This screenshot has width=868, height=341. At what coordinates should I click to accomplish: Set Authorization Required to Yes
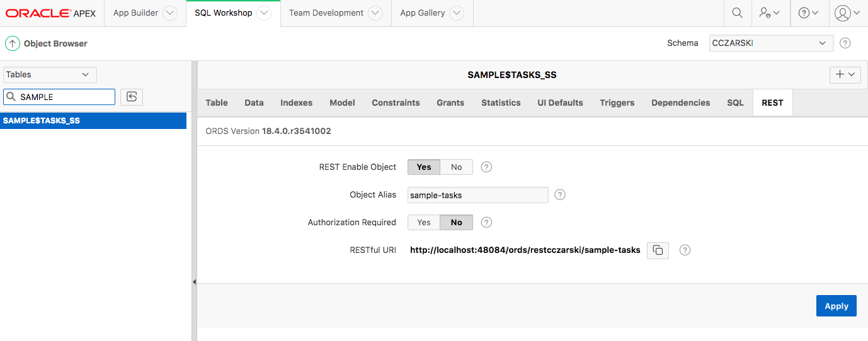(x=424, y=223)
